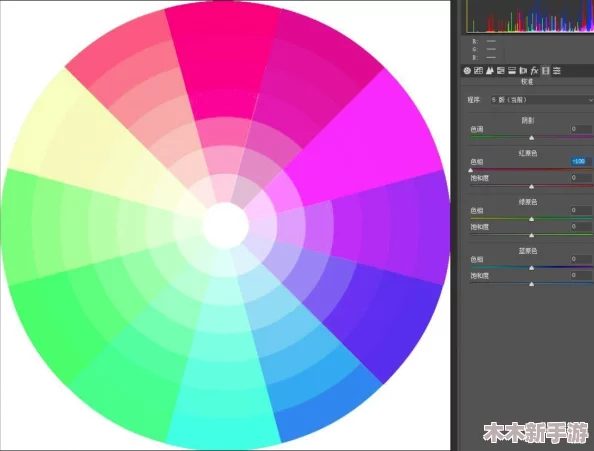This screenshot has height=451, width=594.
Task: Switch to the Tone Curve panel icon
Action: coord(478,70)
